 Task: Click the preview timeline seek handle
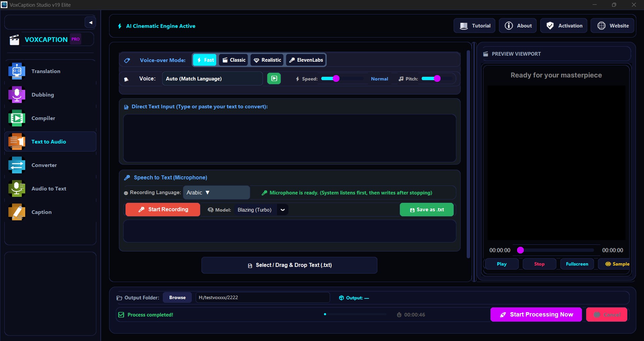520,250
